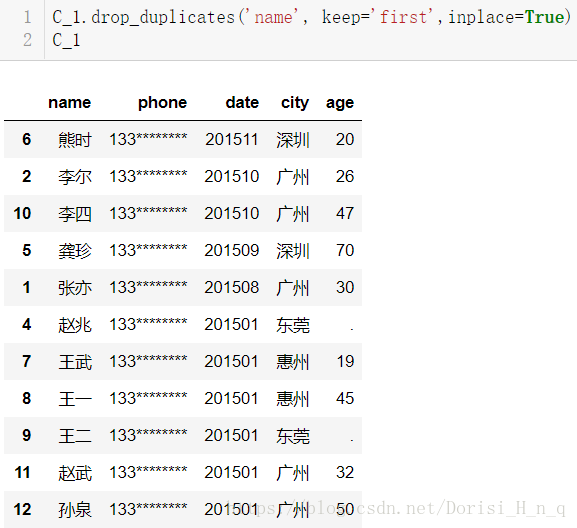This screenshot has height=528, width=577.
Task: Click age value 47
Action: pos(345,213)
